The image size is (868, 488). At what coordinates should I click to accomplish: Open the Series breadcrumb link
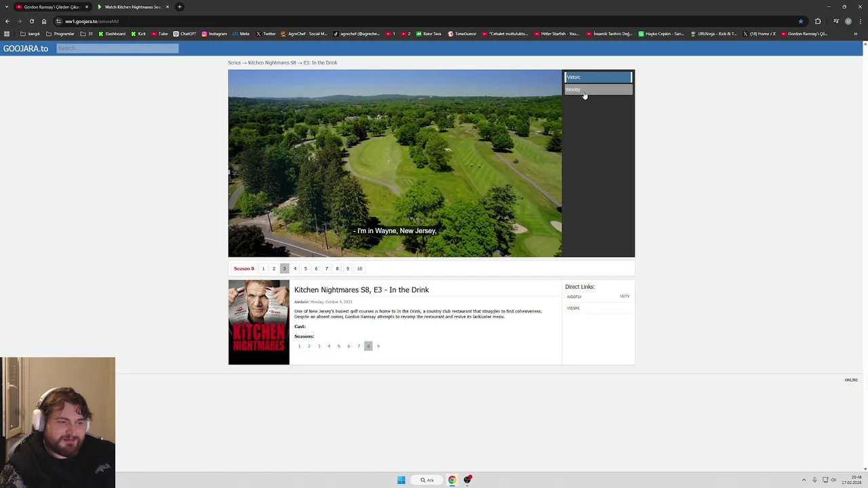pyautogui.click(x=234, y=62)
